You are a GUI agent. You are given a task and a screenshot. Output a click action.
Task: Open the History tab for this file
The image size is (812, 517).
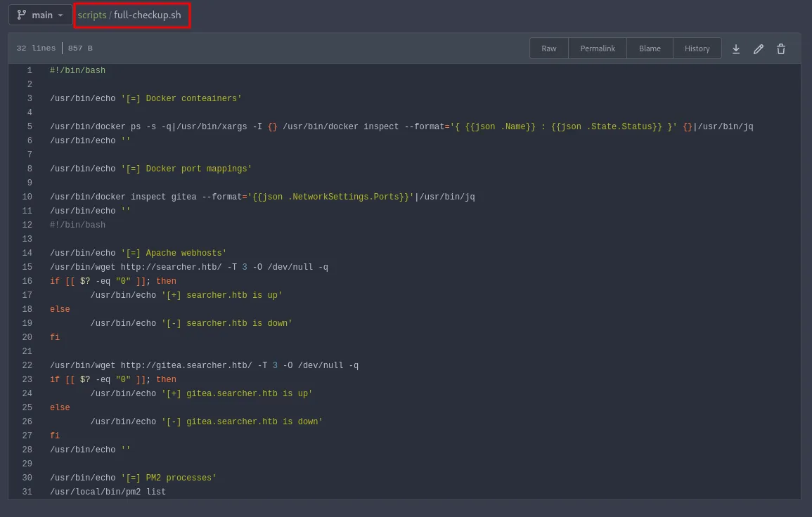point(697,48)
